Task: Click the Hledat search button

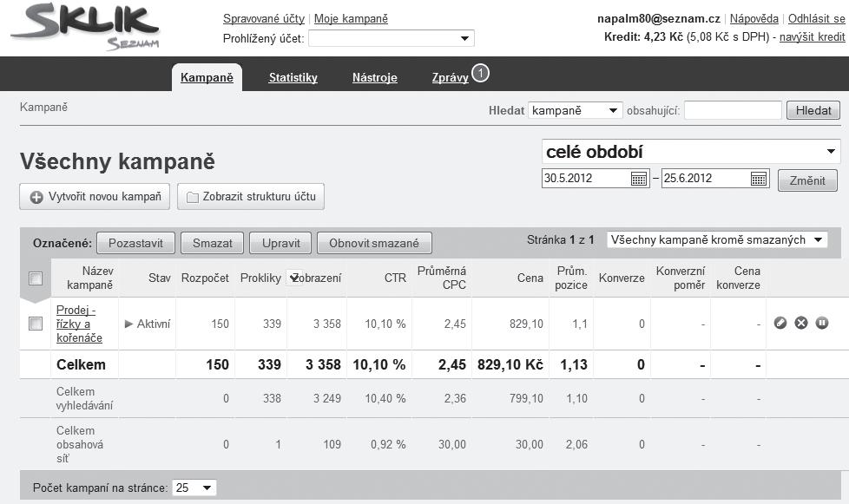Action: (x=813, y=110)
